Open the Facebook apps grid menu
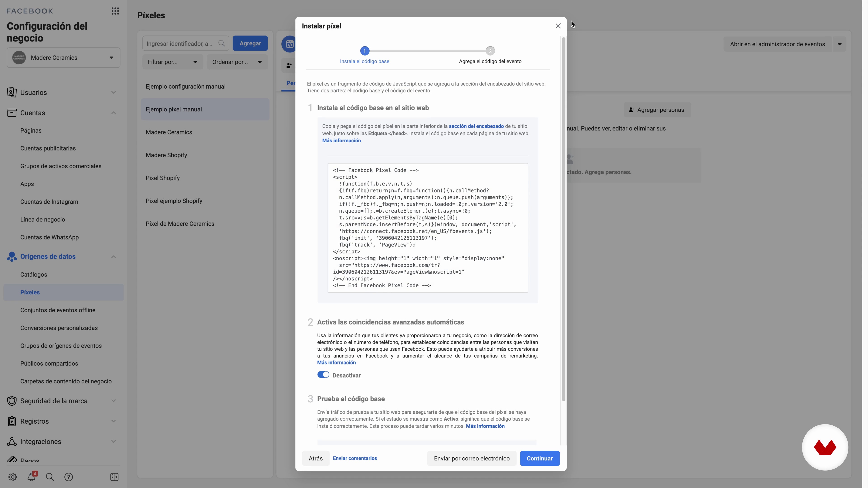The height and width of the screenshot is (488, 868). [115, 11]
